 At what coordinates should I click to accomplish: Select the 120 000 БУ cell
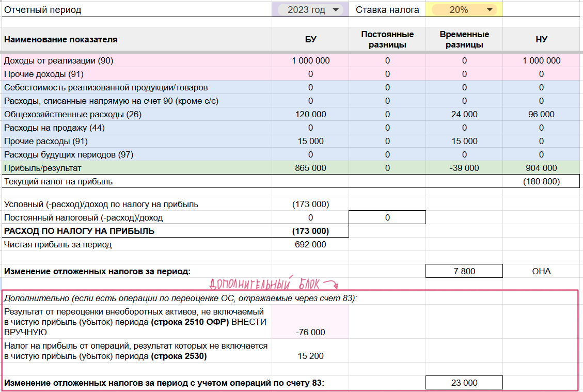click(x=310, y=114)
